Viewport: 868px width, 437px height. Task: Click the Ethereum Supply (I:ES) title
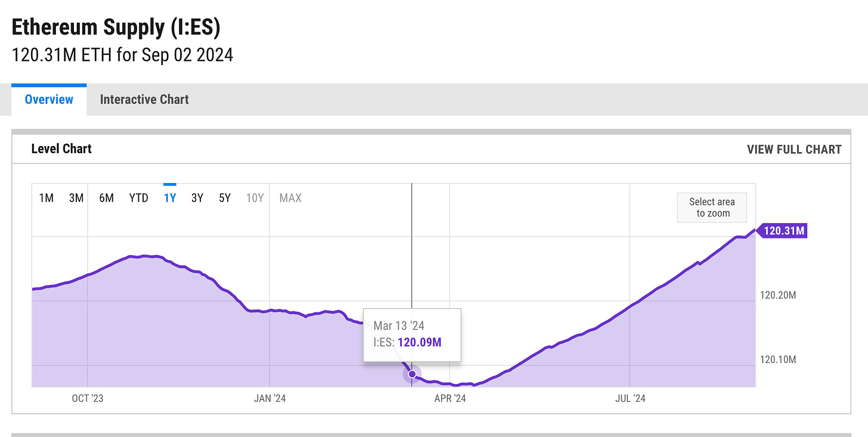116,28
